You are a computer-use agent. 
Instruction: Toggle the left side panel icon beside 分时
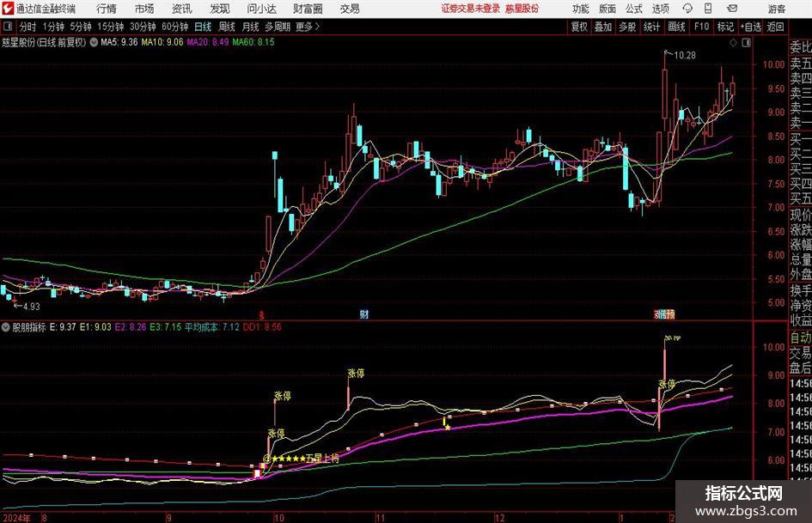click(7, 27)
